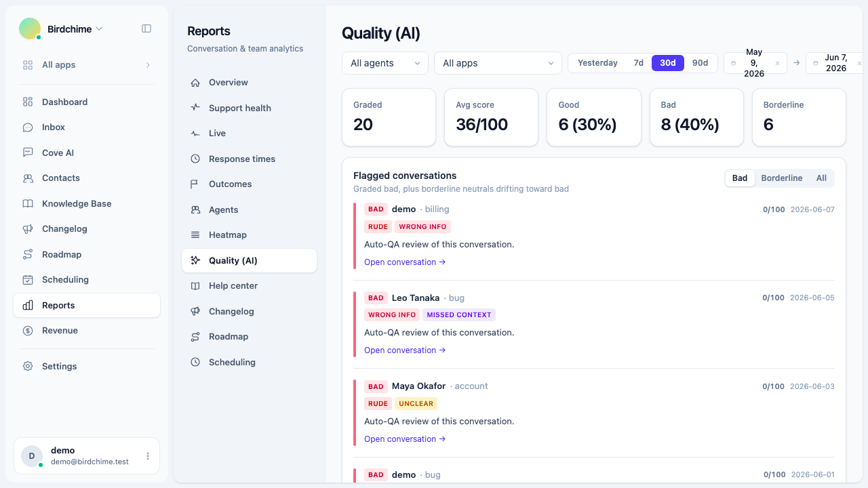Viewport: 868px width, 488px height.
Task: Click the Support health pulse icon
Action: pos(195,108)
